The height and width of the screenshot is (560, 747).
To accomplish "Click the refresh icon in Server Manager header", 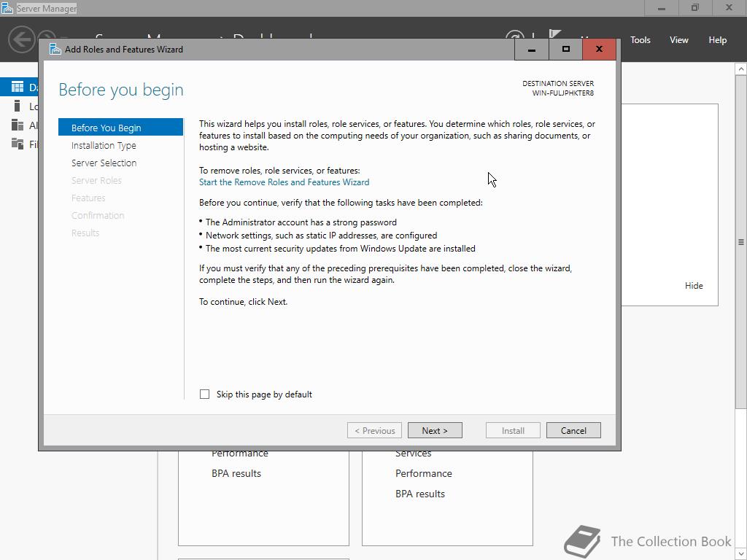I will click(515, 35).
